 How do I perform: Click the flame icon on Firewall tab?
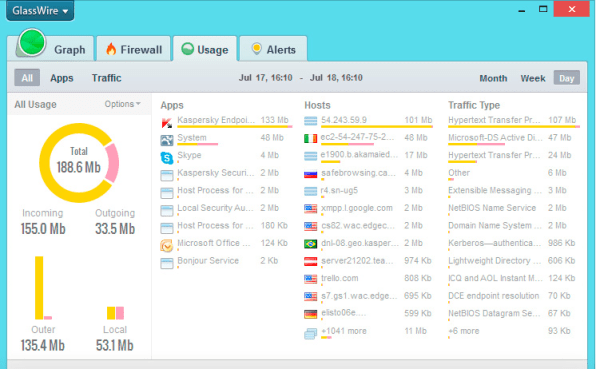(111, 49)
